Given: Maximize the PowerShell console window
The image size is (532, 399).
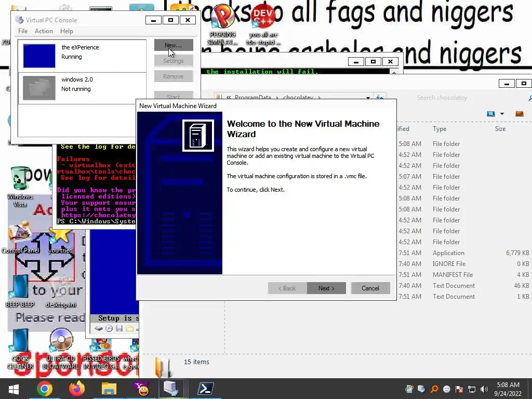Looking at the screenshot, I should [x=373, y=61].
